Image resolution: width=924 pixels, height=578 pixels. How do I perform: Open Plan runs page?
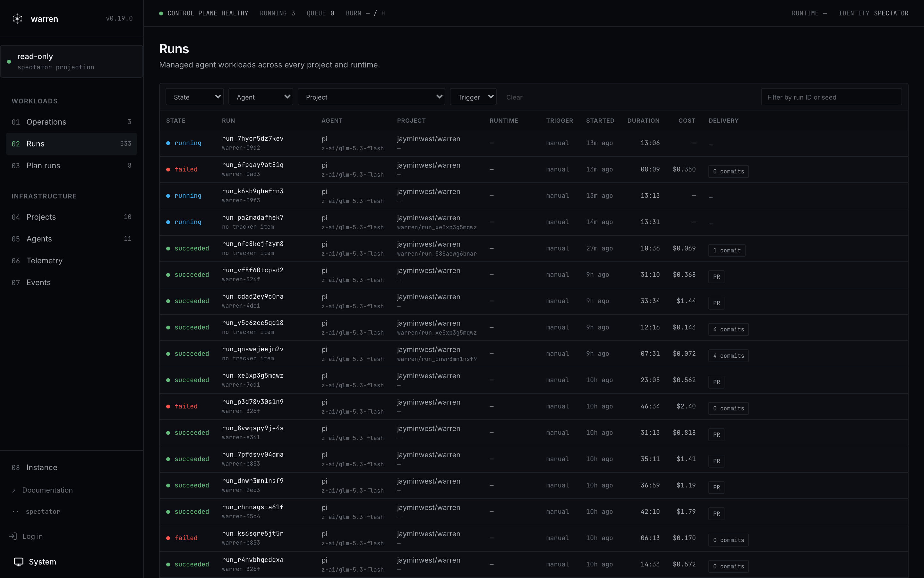coord(72,165)
